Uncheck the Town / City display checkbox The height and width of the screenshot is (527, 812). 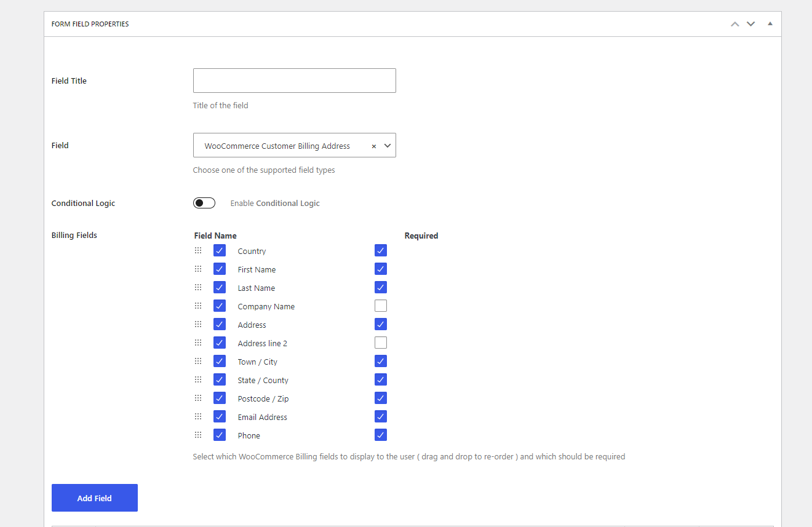pyautogui.click(x=220, y=361)
